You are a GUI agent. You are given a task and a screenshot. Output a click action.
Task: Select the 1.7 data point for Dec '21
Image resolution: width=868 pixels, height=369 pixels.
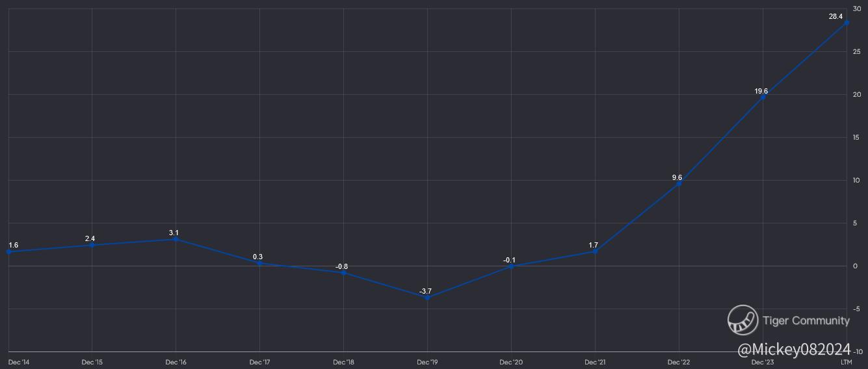click(x=595, y=251)
